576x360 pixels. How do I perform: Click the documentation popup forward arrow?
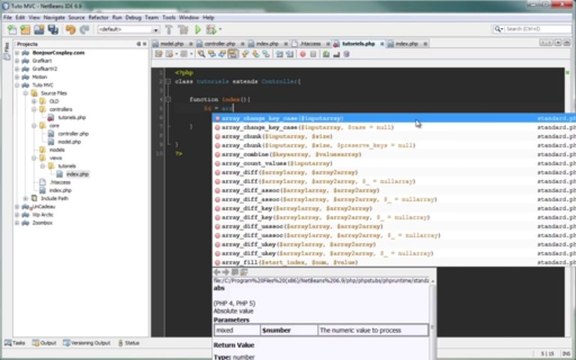tap(226, 272)
